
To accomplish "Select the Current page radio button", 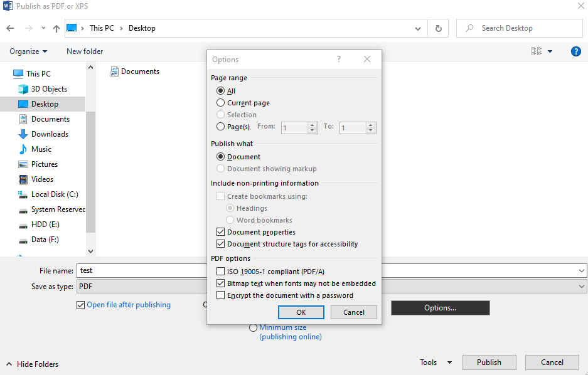I will pyautogui.click(x=221, y=102).
